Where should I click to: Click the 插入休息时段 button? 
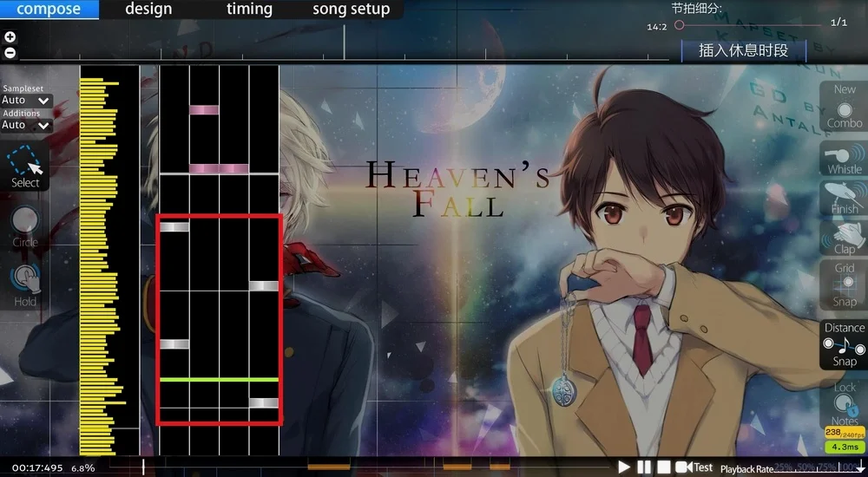744,50
